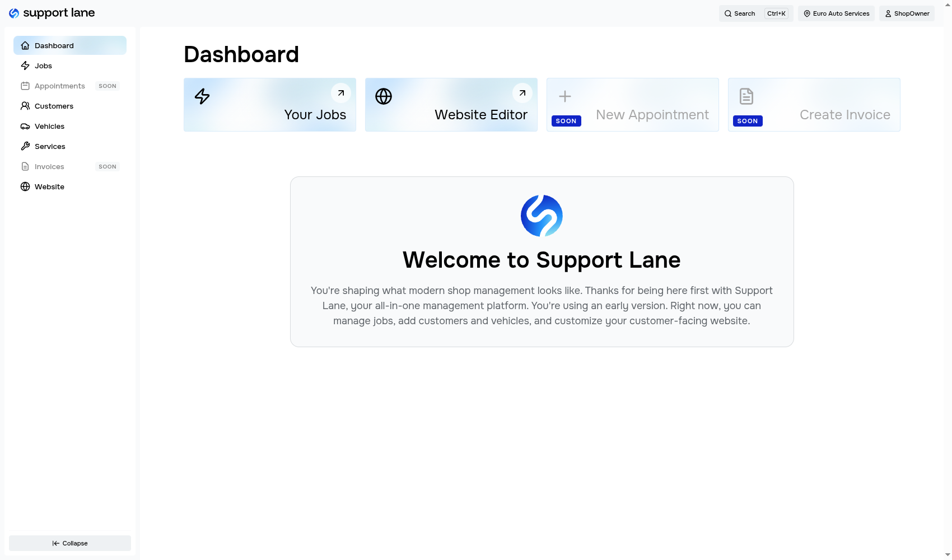Open the New Appointment card
This screenshot has height=560, width=952.
pyautogui.click(x=632, y=105)
